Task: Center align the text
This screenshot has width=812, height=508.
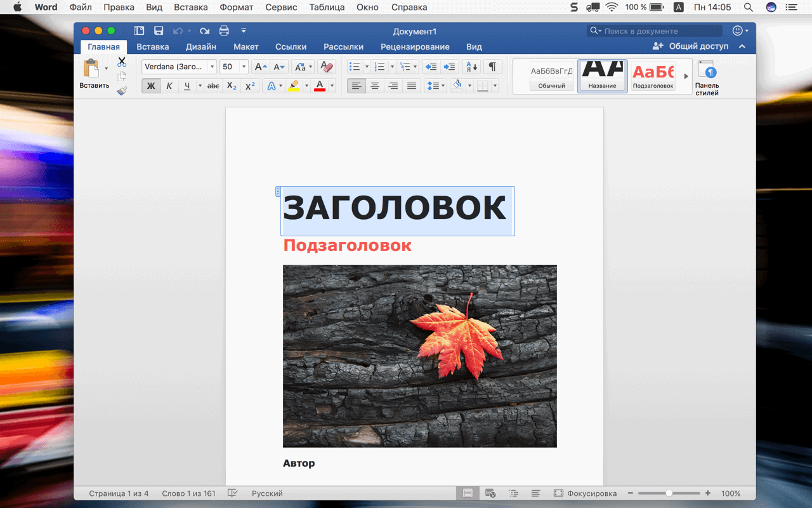Action: (375, 86)
